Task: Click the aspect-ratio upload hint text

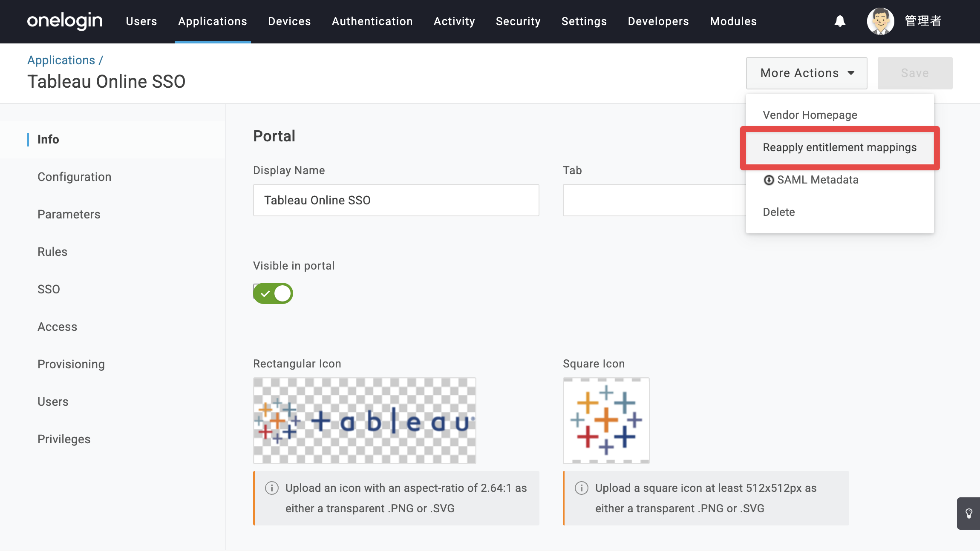Action: (x=406, y=498)
